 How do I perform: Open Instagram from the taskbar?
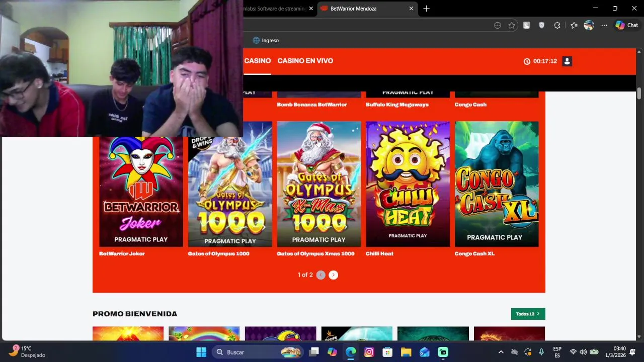tap(369, 352)
